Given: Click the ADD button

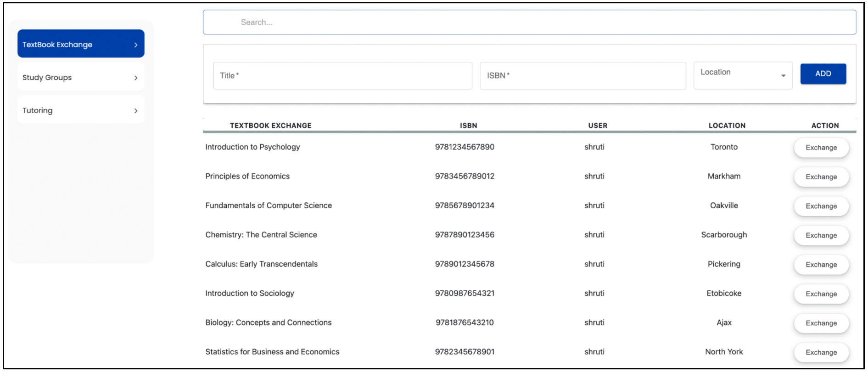Looking at the screenshot, I should (823, 74).
